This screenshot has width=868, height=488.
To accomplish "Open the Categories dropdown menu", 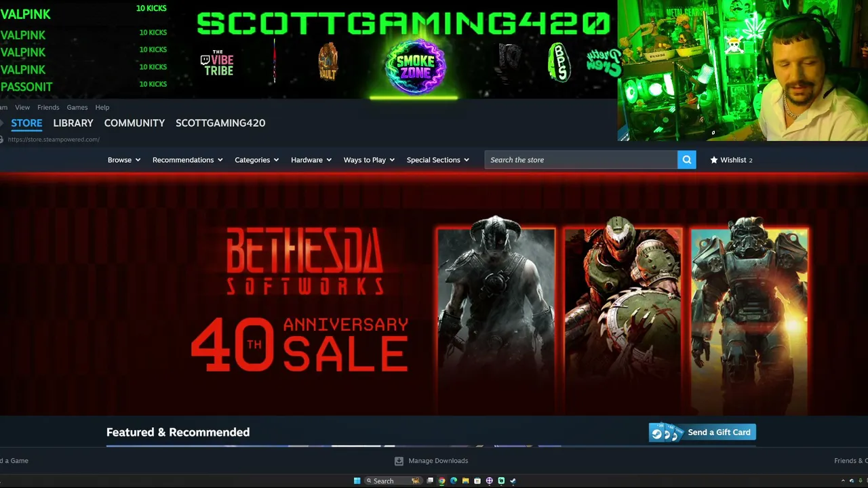I will click(257, 160).
